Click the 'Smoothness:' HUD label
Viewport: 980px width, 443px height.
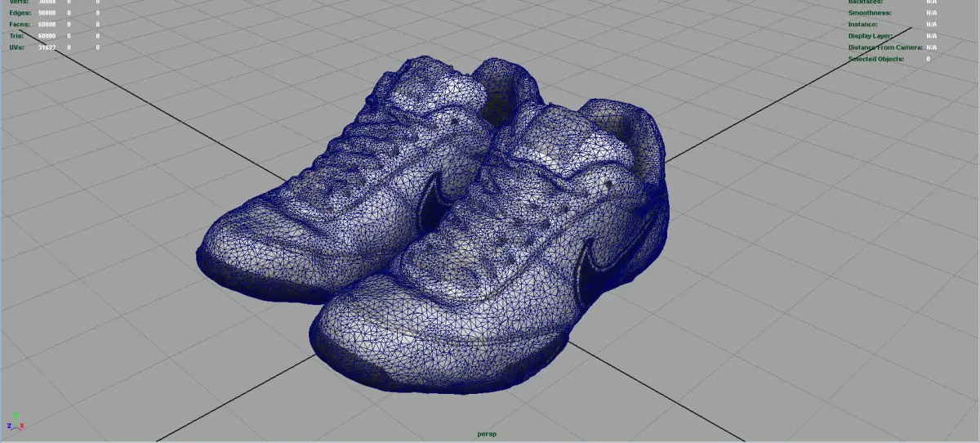point(870,13)
